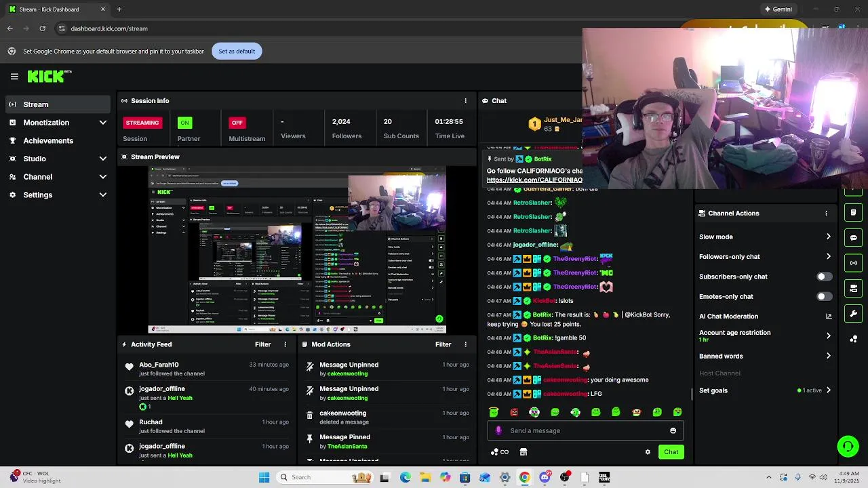Open chat settings gear icon

648,452
